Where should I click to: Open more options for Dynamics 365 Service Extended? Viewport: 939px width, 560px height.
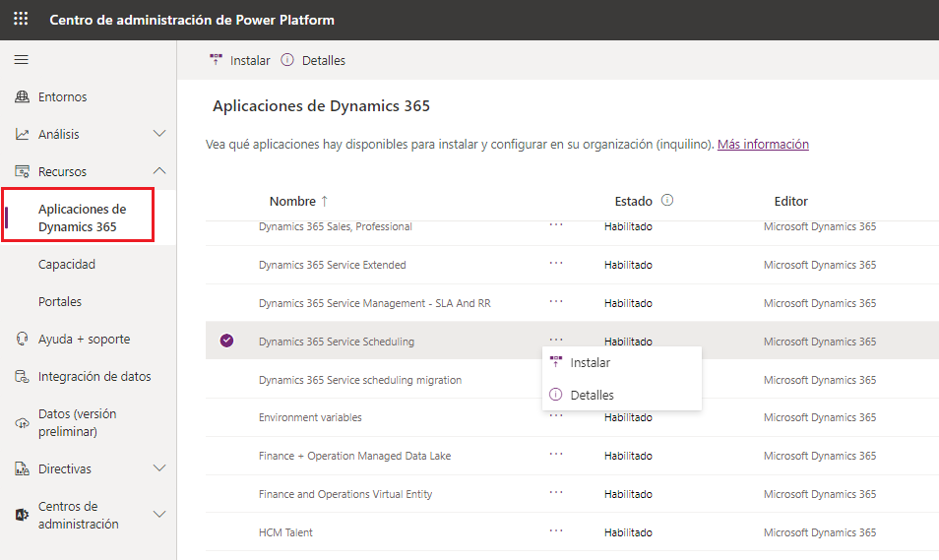556,263
